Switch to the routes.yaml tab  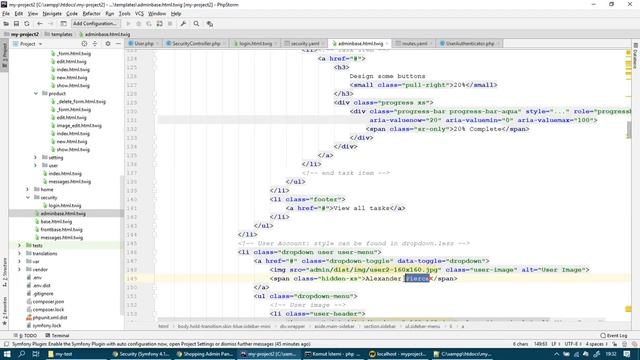coord(414,43)
